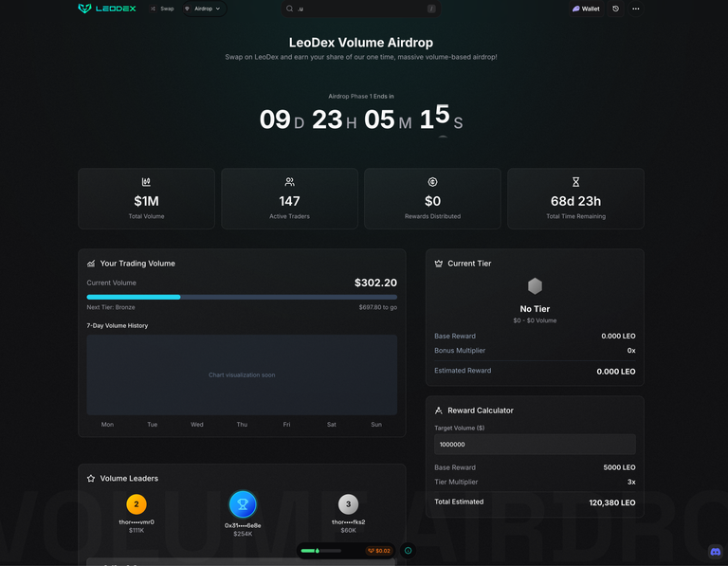This screenshot has height=566, width=728.
Task: Click the No Tier hexagon badge
Action: tap(535, 286)
